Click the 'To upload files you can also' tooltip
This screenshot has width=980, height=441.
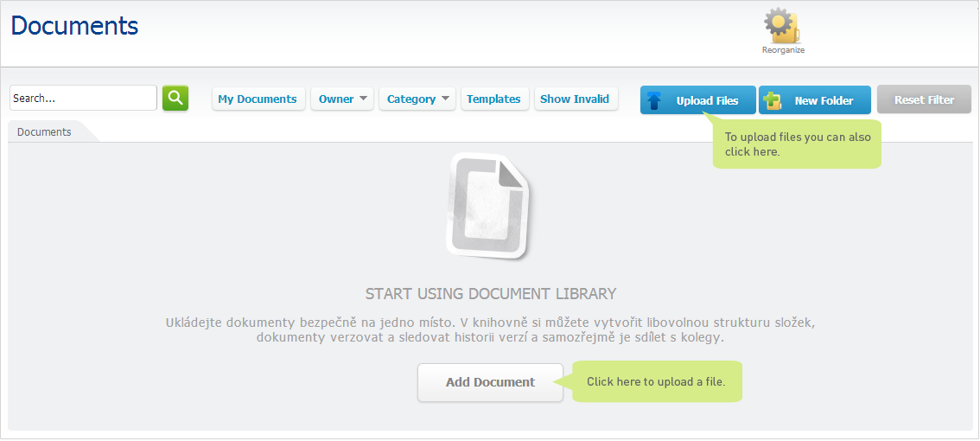[x=797, y=144]
